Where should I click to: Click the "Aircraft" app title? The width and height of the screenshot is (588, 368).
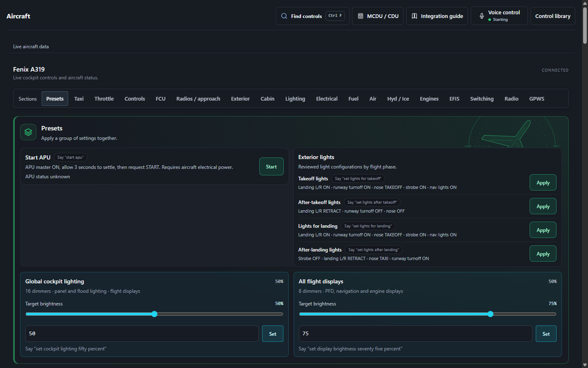(x=18, y=16)
